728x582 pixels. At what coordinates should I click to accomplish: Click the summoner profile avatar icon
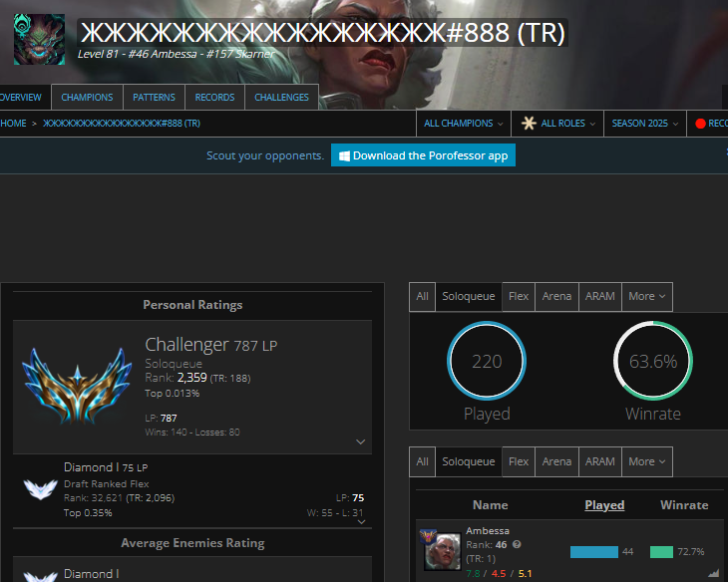coord(39,40)
